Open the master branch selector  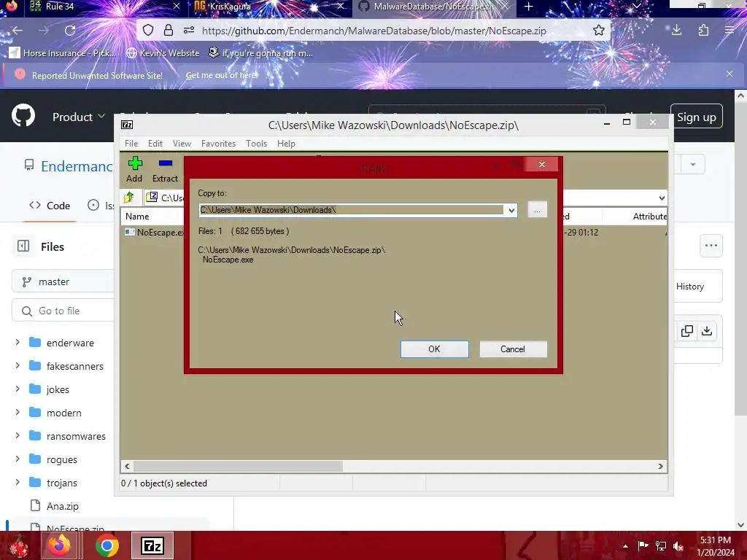point(64,282)
